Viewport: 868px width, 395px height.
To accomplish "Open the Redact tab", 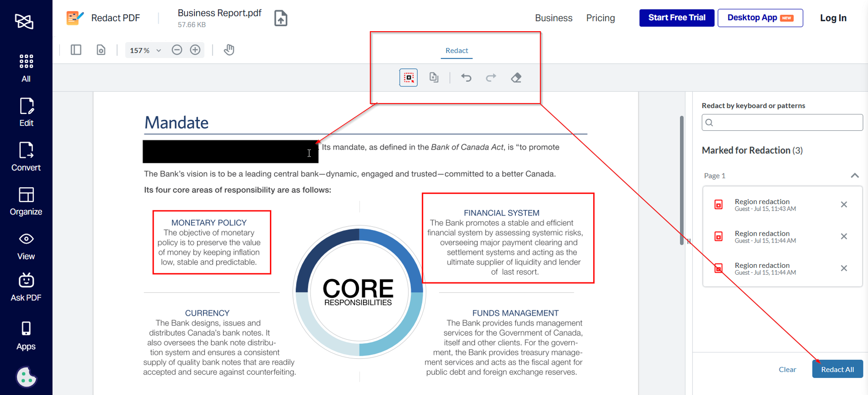I will (x=457, y=51).
